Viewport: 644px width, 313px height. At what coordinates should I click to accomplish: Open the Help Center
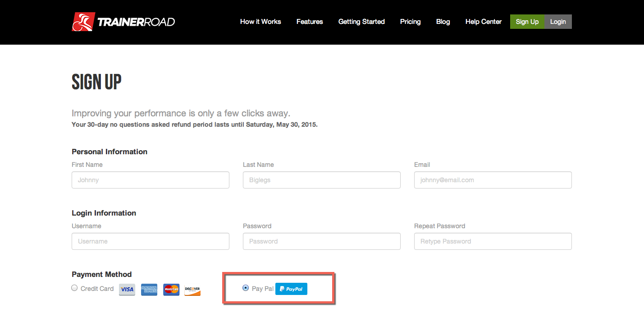484,22
